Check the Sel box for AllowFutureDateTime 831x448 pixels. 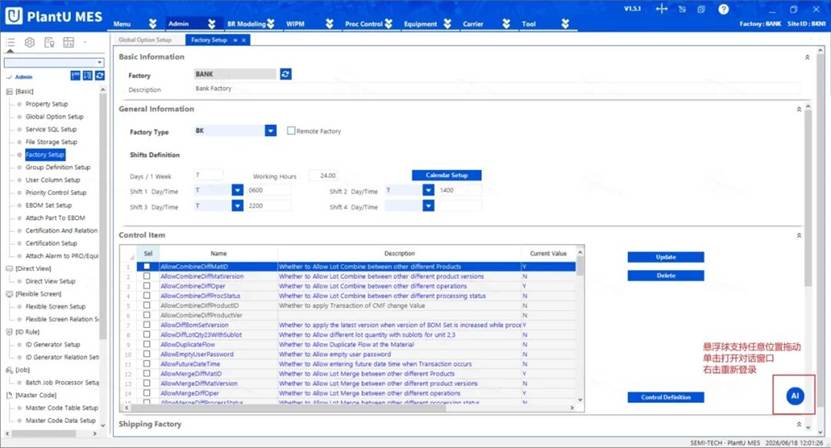147,364
